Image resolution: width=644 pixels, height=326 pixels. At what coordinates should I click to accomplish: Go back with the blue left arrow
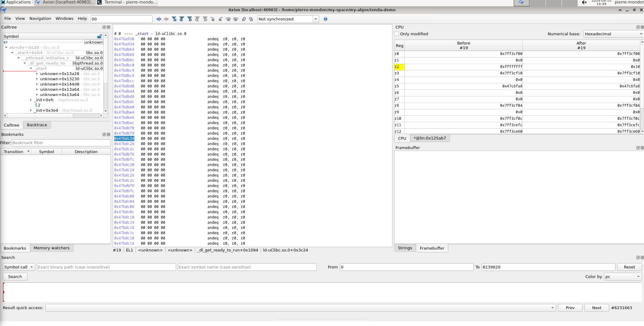point(159,19)
